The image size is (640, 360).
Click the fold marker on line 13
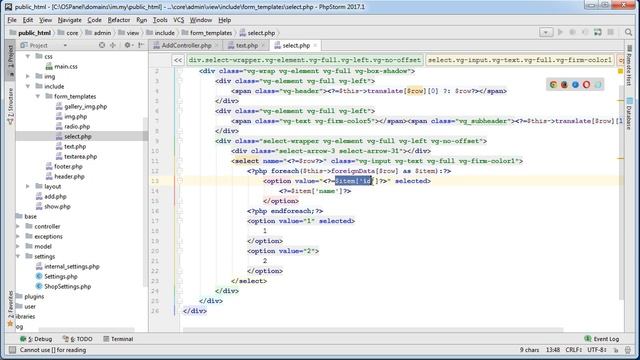tap(180, 180)
